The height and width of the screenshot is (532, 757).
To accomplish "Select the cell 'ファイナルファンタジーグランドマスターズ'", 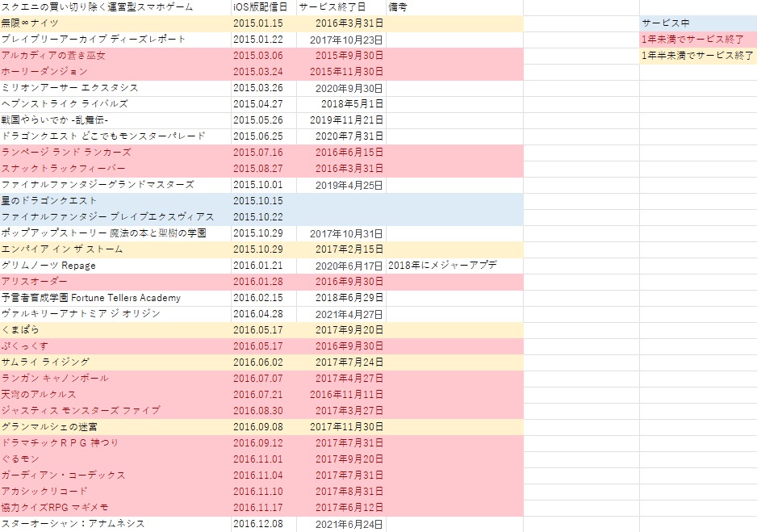I will click(x=115, y=185).
